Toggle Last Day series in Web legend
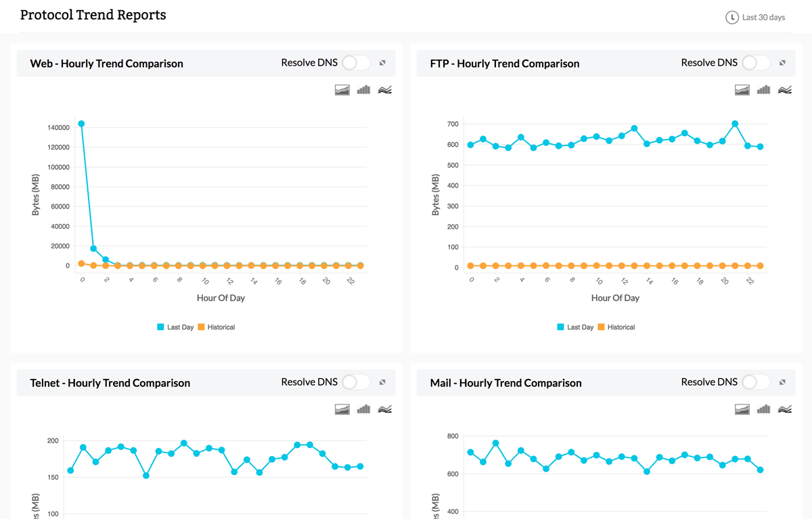The height and width of the screenshot is (519, 812). [x=179, y=328]
